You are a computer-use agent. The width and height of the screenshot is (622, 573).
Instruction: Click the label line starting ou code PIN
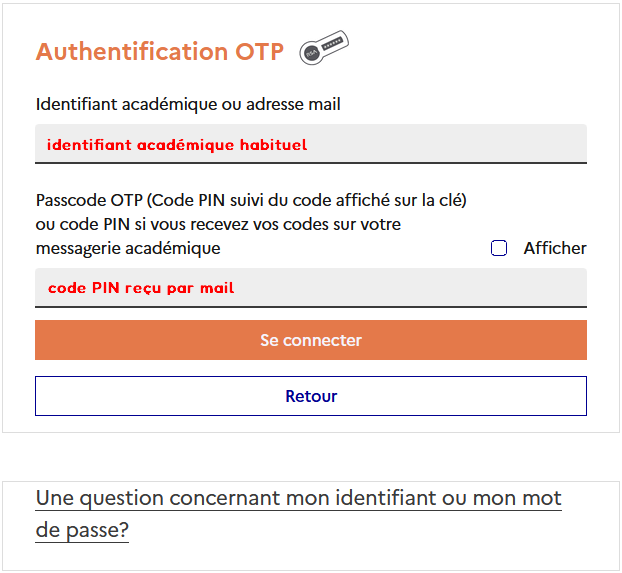coord(218,225)
